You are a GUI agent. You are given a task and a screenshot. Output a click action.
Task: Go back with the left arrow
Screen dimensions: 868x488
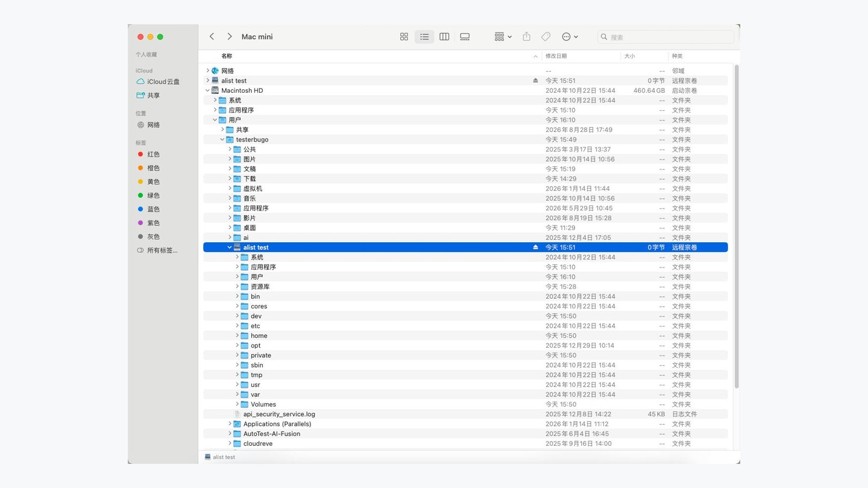click(x=212, y=37)
